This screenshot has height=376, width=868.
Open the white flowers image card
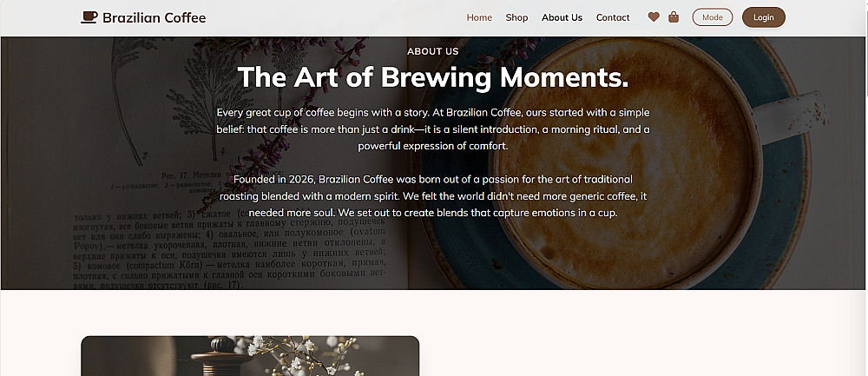point(250,356)
